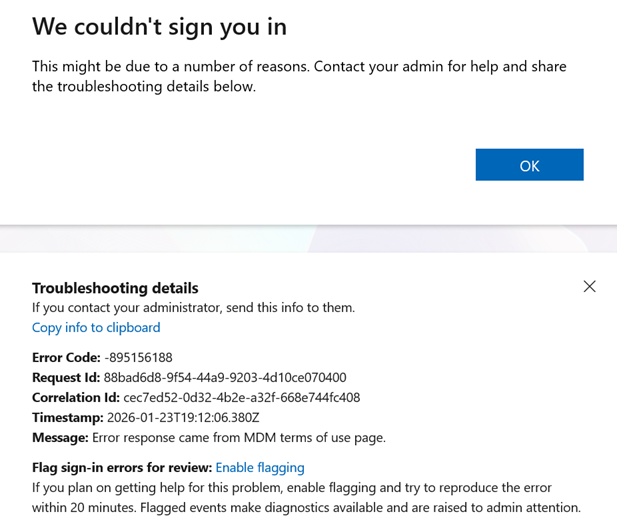Viewport: 617px width, 528px height.
Task: Click the "Correlation Id:" label
Action: (x=76, y=397)
